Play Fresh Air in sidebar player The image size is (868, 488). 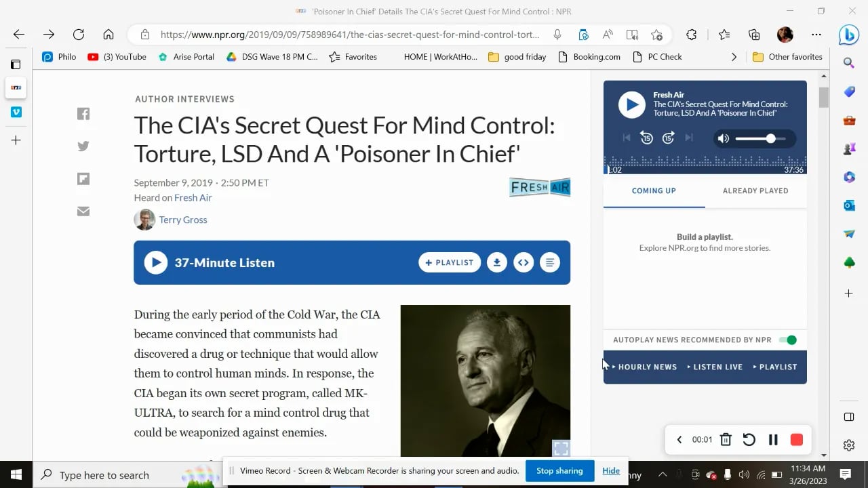[631, 104]
